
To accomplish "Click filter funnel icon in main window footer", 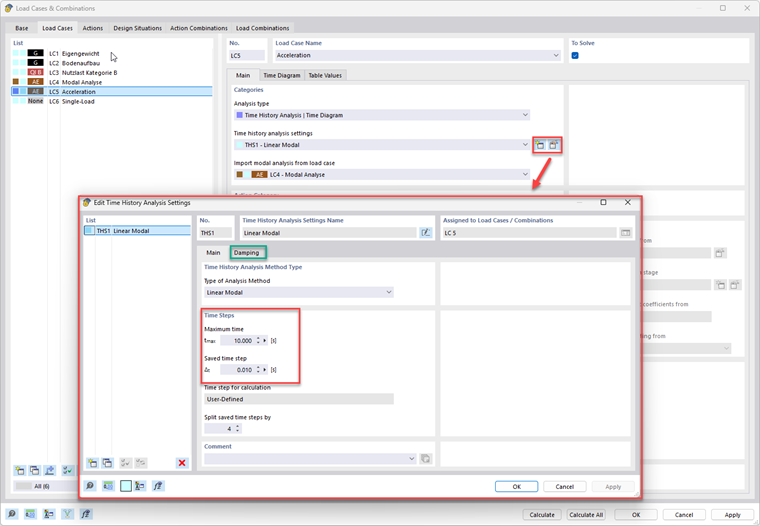I will [67, 514].
